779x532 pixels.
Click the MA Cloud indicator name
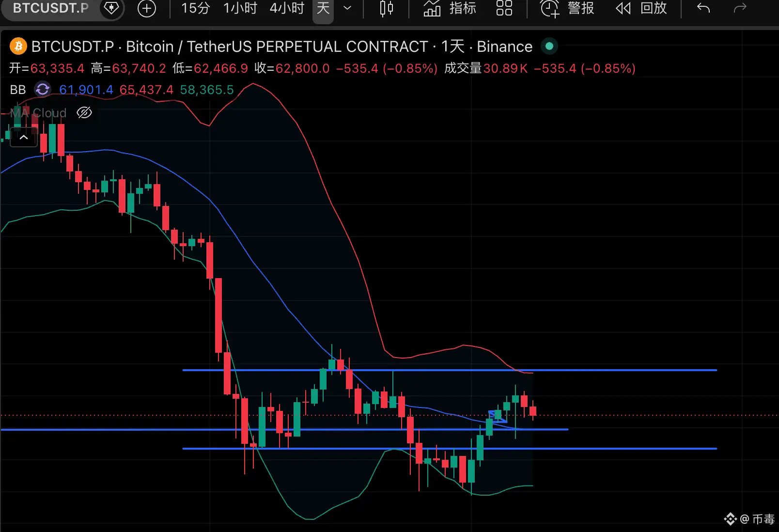point(38,113)
